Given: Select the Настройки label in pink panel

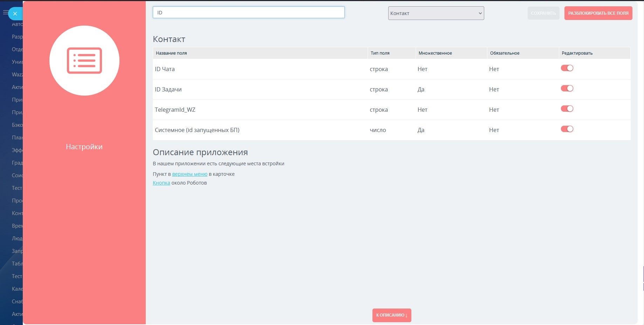Looking at the screenshot, I should point(84,147).
